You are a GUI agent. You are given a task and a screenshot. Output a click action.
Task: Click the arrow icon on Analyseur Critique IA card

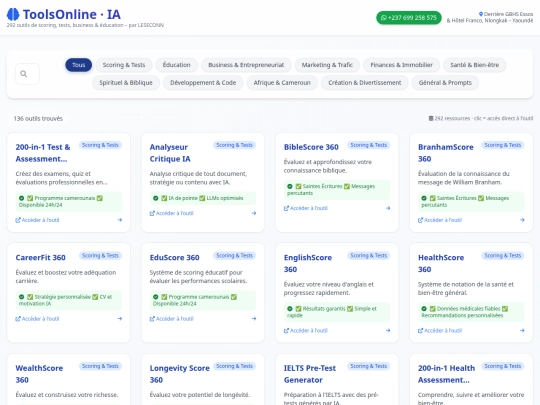click(x=254, y=213)
